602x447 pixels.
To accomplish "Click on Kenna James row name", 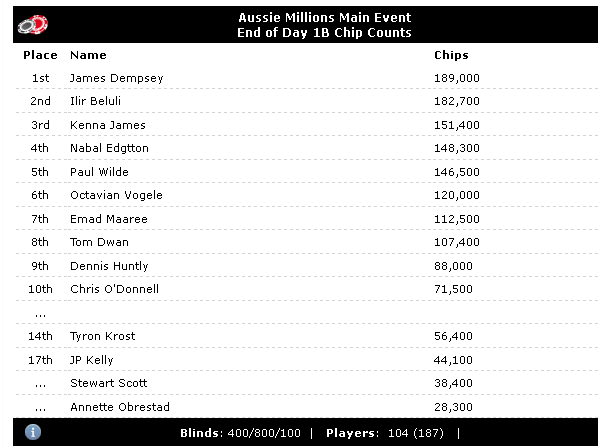I will (107, 125).
